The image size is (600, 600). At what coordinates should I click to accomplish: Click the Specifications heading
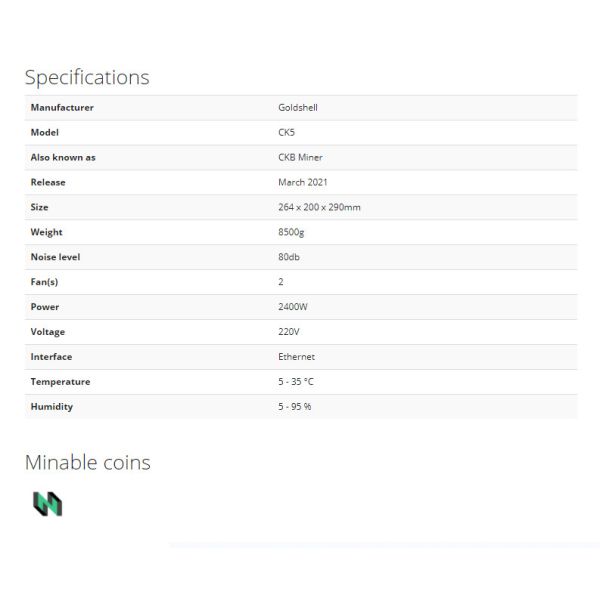pyautogui.click(x=87, y=77)
